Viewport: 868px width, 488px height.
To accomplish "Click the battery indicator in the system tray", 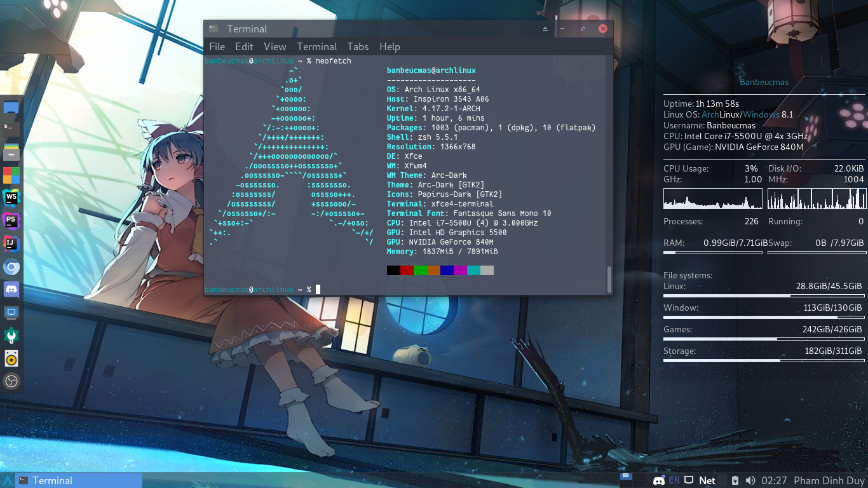I will [x=735, y=480].
